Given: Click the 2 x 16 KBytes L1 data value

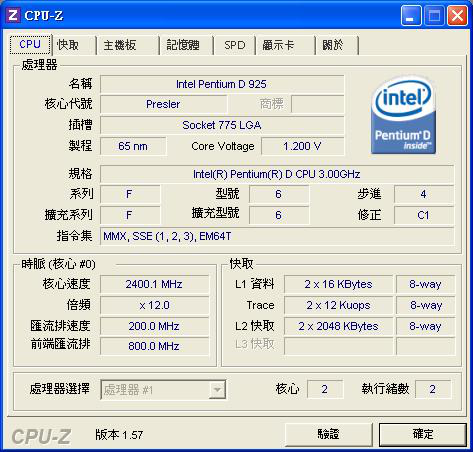Looking at the screenshot, I should pyautogui.click(x=338, y=284).
